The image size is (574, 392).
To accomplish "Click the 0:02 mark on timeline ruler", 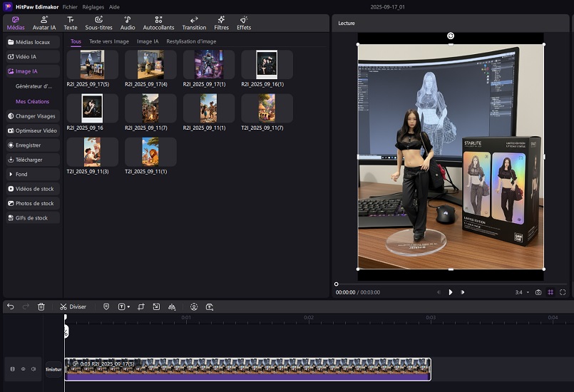I will point(309,318).
